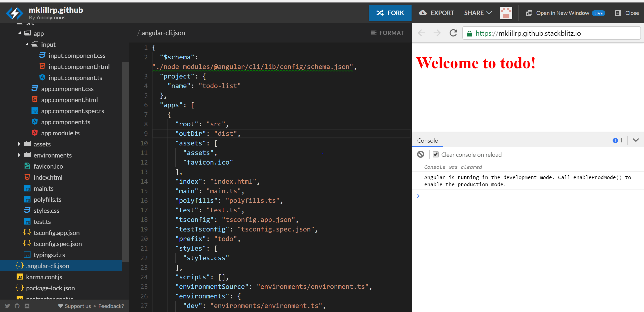Collapse the app folder
Viewport: 644px width, 312px height.
19,33
